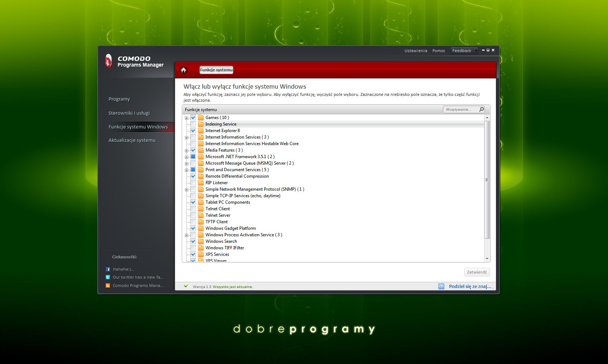Uncheck the Games checkbox
Viewport: 608px width, 364px height.
pos(193,118)
